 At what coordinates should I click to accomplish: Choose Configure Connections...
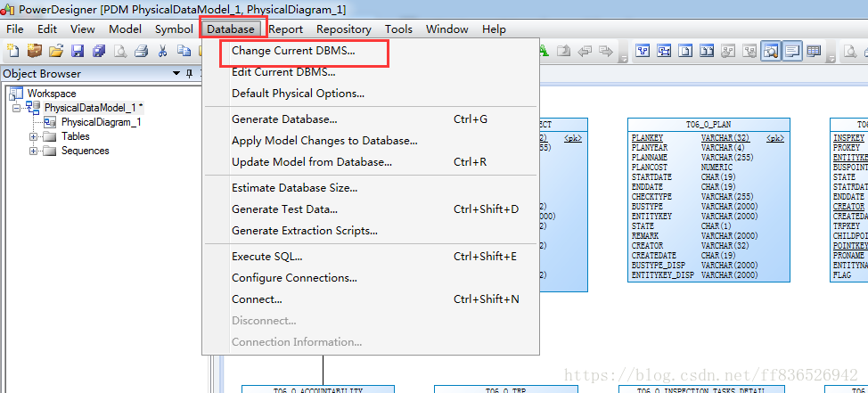(x=371, y=278)
